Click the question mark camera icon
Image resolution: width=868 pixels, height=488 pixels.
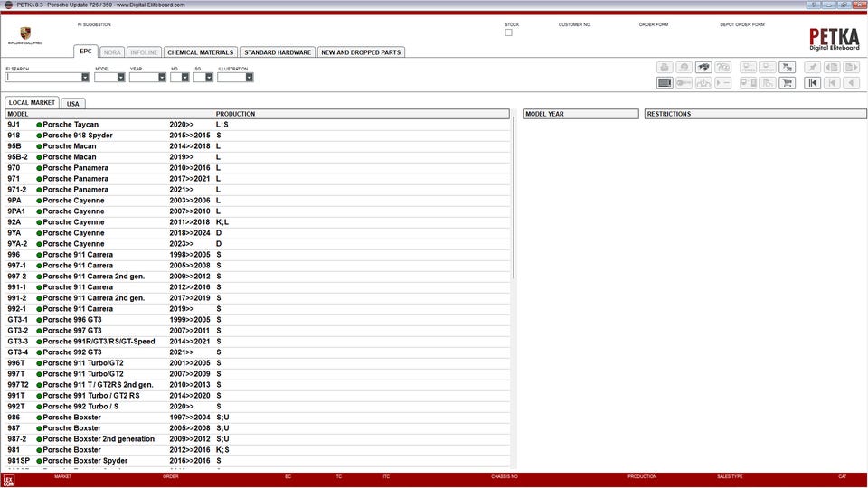click(x=723, y=67)
